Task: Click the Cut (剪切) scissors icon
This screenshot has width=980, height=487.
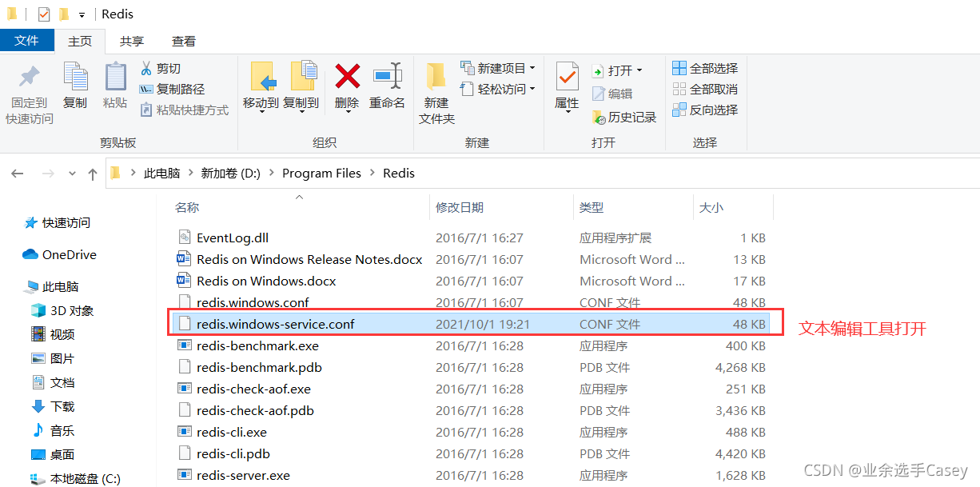Action: coord(146,68)
